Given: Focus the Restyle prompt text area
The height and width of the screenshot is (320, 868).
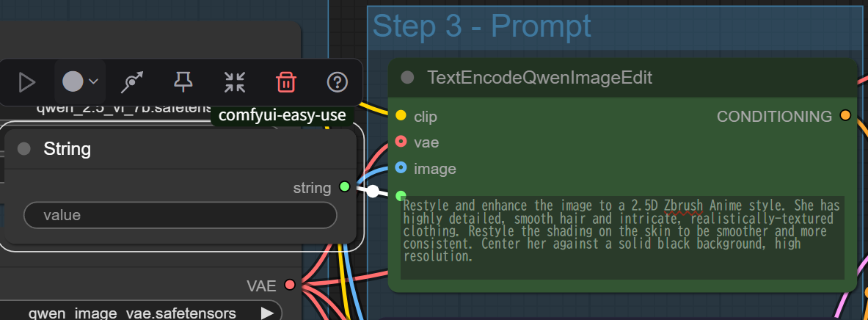Looking at the screenshot, I should [x=622, y=237].
